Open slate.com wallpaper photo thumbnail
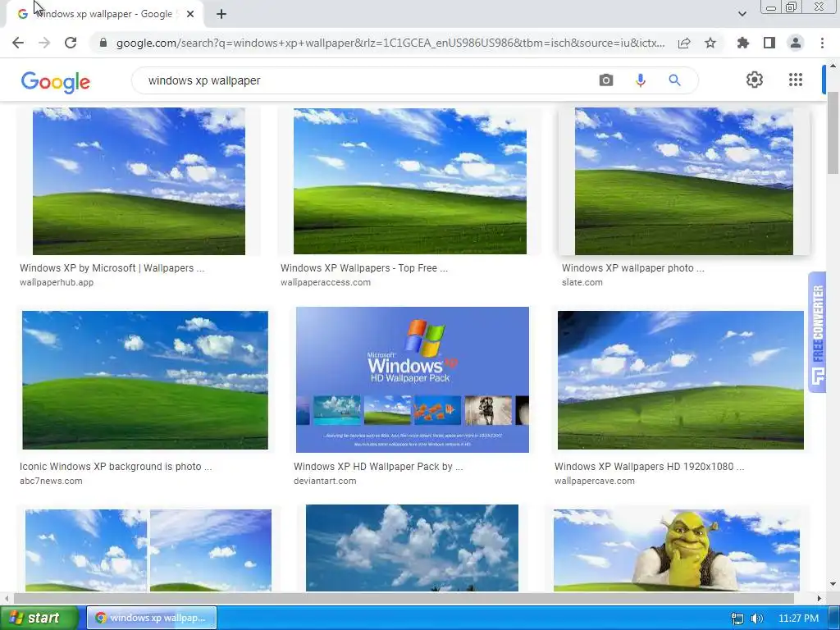 [x=683, y=181]
